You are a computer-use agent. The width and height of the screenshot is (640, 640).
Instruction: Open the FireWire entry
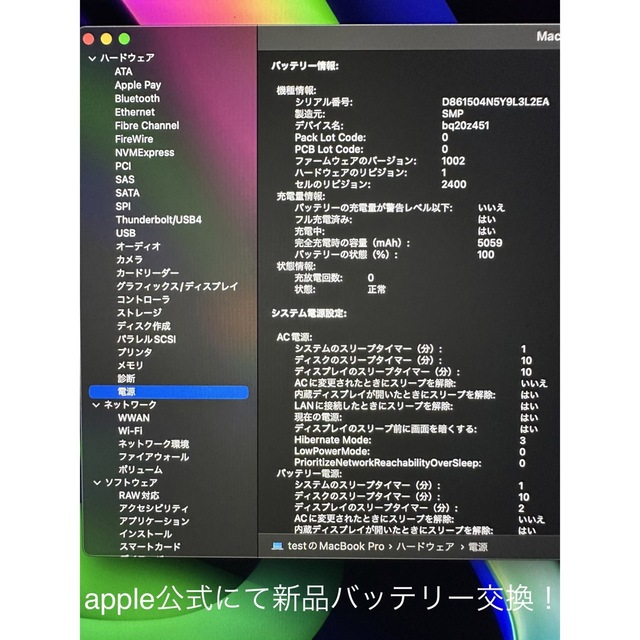coord(134,139)
